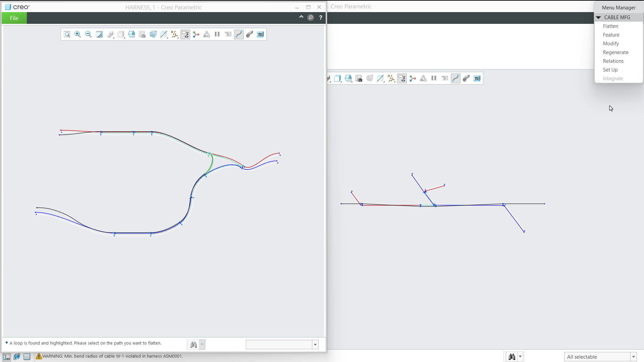
Task: Open selection filter combo box in HARNESS_1
Action: 282,345
